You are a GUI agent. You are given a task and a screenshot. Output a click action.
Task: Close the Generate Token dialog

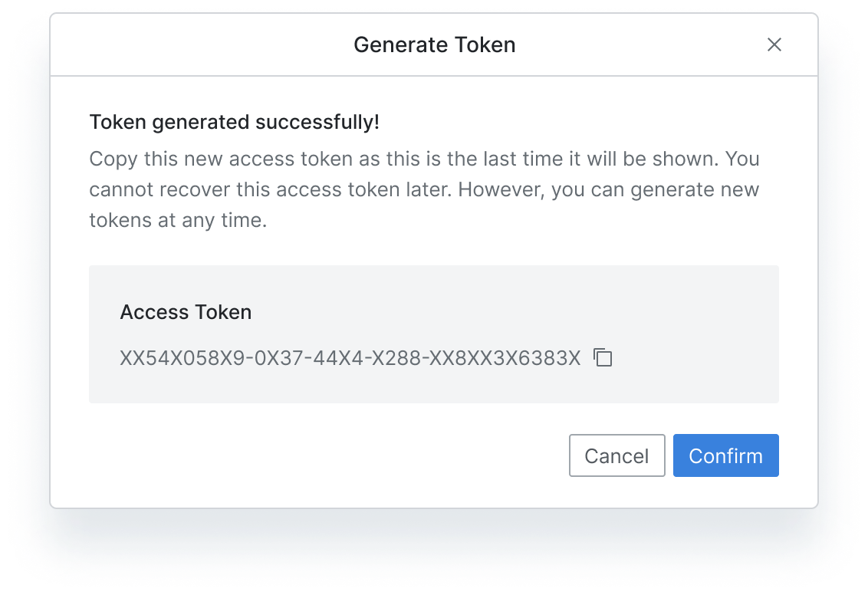tap(774, 44)
